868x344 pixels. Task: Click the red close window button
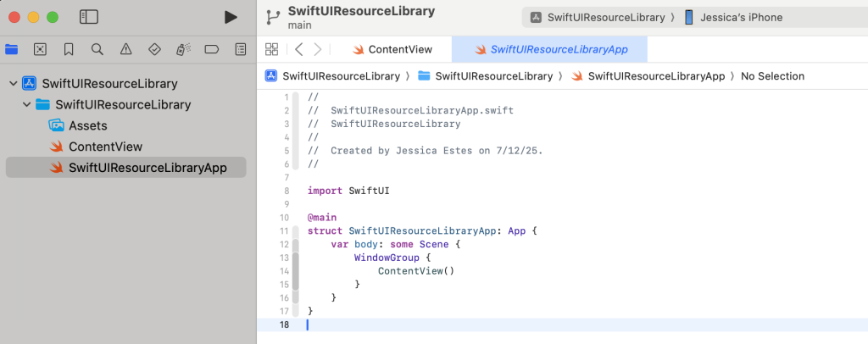14,17
